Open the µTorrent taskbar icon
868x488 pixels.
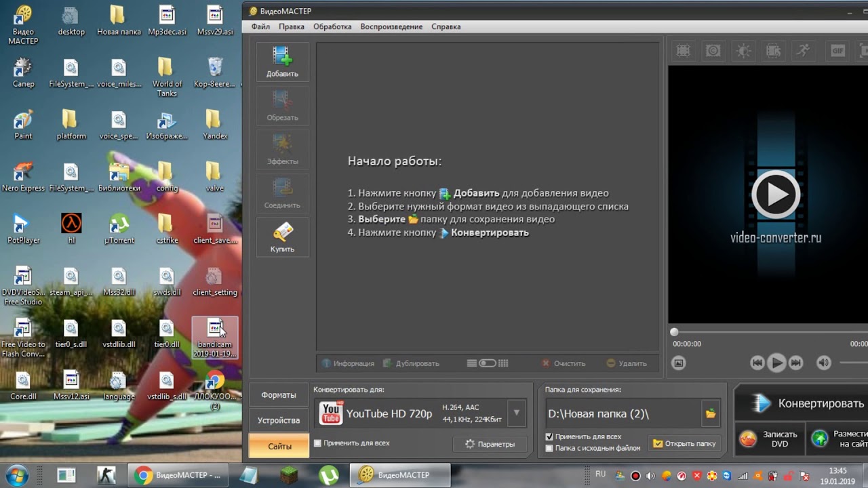pos(330,475)
